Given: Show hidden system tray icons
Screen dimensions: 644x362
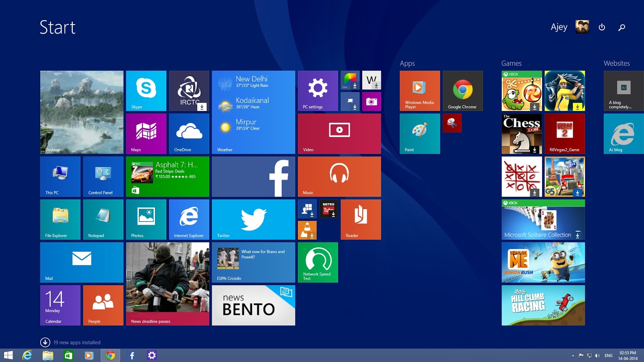Looking at the screenshot, I should tap(573, 356).
